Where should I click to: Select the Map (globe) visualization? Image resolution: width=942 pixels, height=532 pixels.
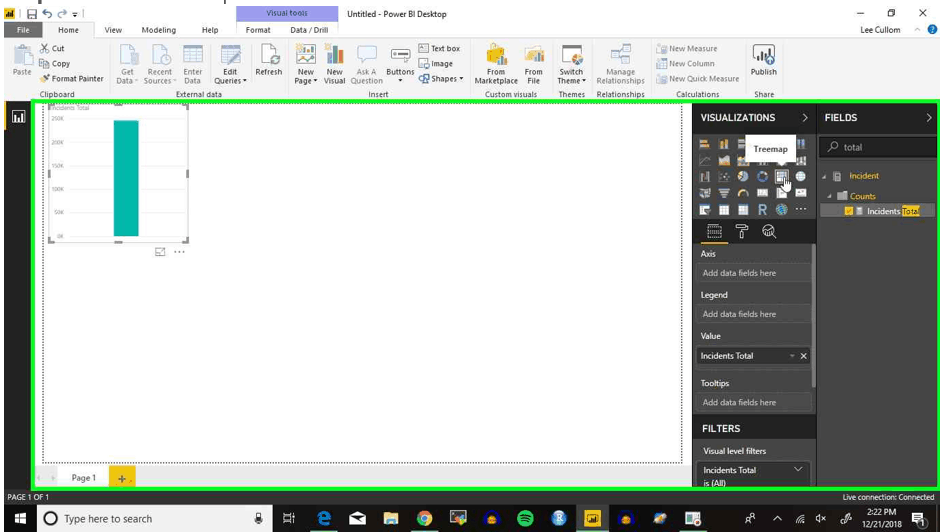pos(801,177)
